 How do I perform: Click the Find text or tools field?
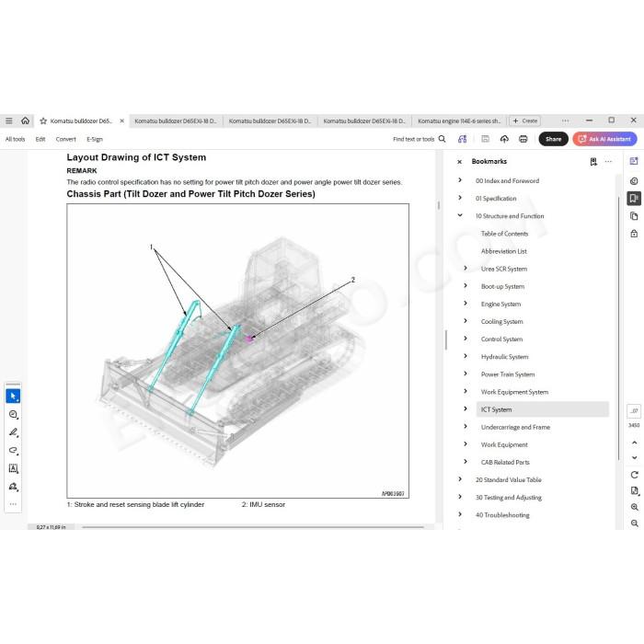coord(414,139)
